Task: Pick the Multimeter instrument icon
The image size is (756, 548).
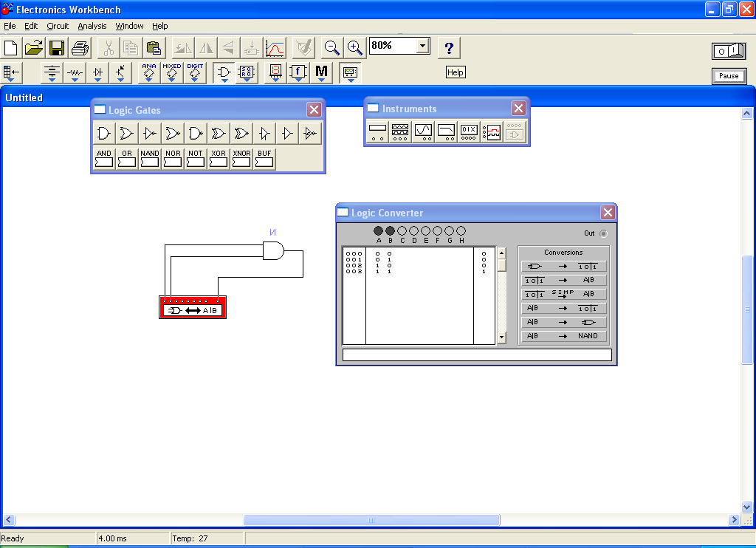Action: [377, 131]
